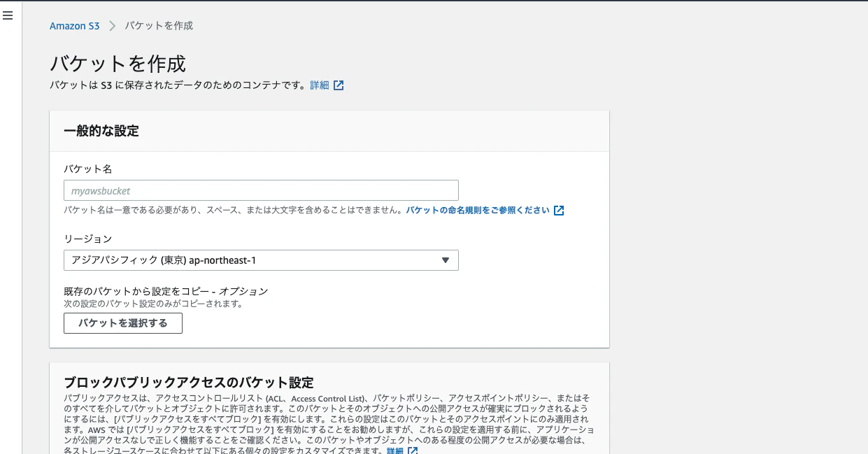Click ブロックパブリックアクセスのバケット設定 heading

coord(188,383)
